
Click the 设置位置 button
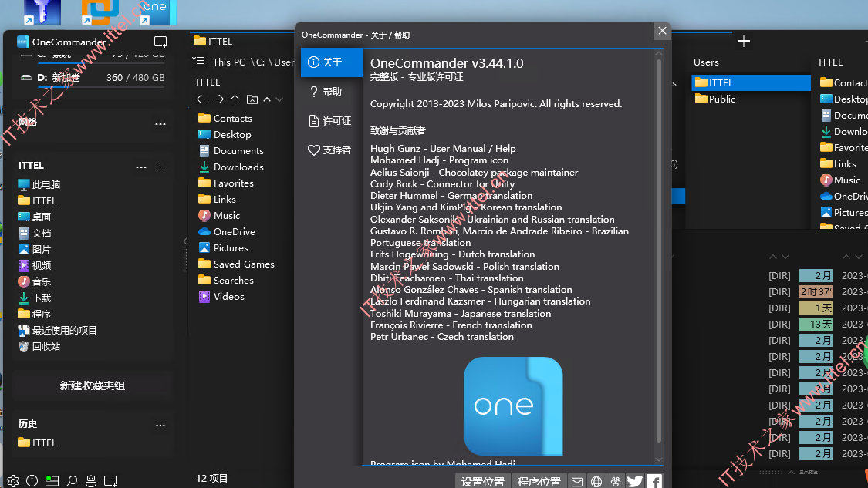click(x=483, y=481)
